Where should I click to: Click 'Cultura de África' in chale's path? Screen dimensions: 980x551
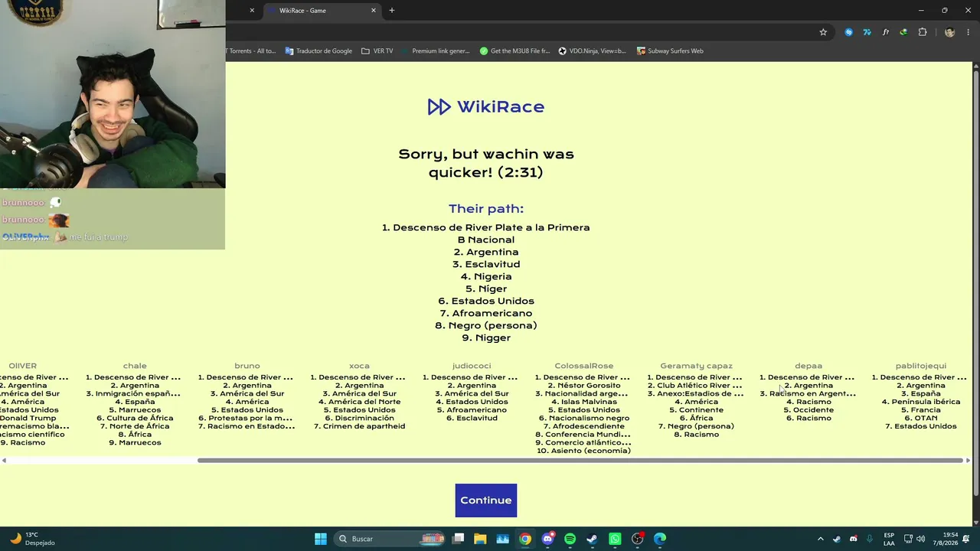pos(140,418)
